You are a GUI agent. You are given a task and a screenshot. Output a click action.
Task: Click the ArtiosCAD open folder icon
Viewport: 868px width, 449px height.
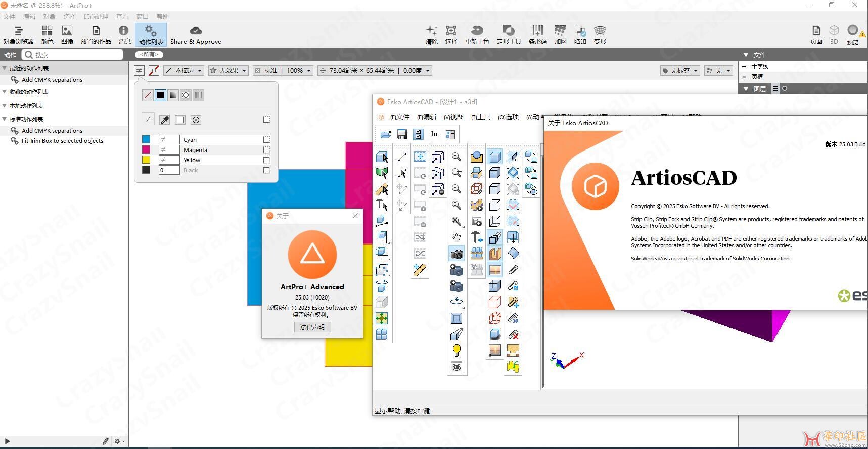click(x=386, y=134)
